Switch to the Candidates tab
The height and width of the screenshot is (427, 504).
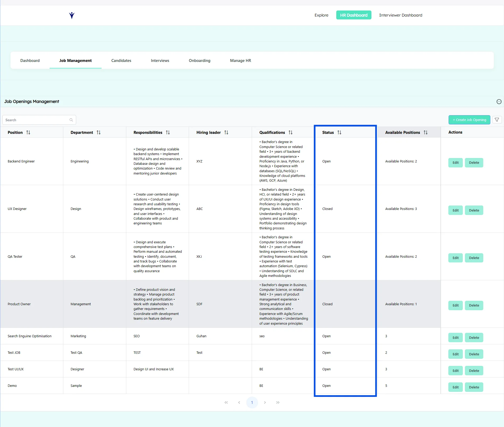pos(121,60)
